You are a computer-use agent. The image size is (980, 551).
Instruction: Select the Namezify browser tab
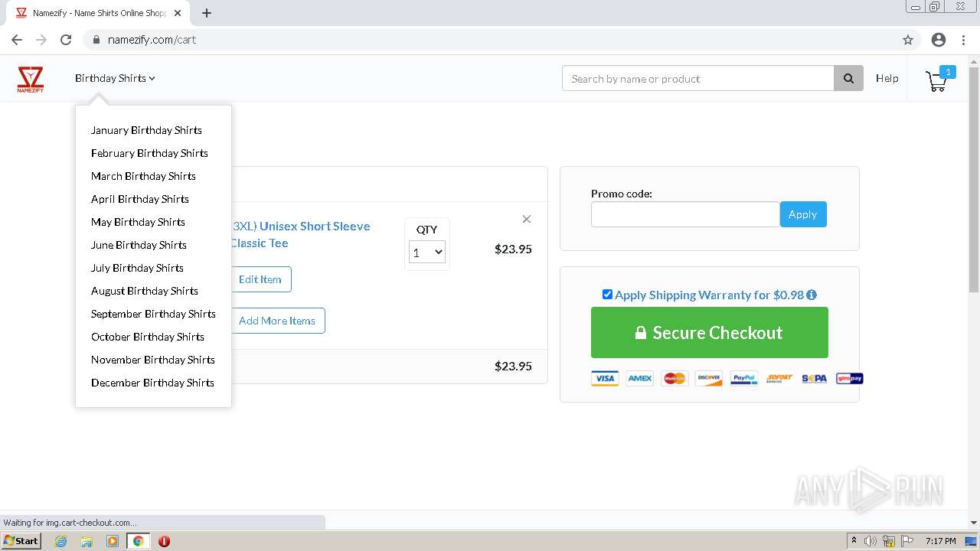pyautogui.click(x=100, y=13)
